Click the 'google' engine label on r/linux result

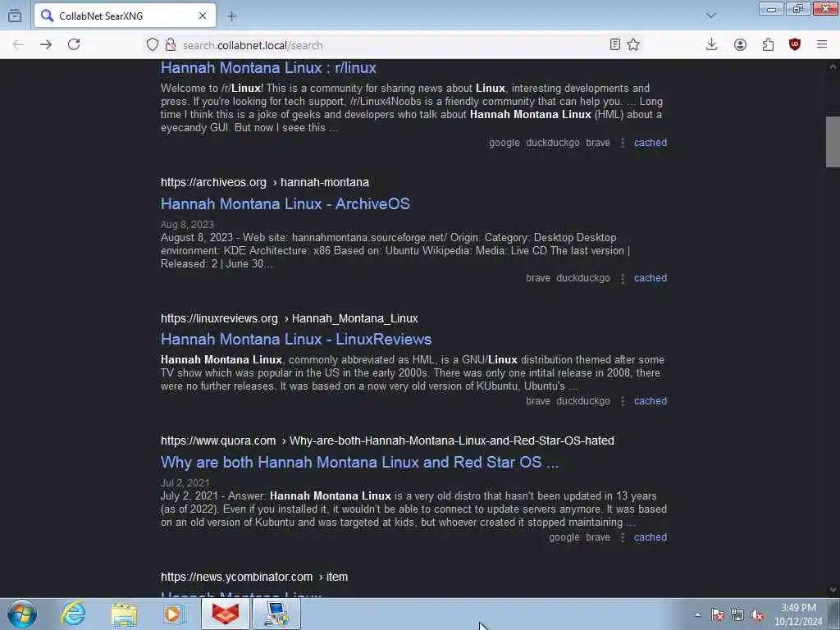click(504, 143)
